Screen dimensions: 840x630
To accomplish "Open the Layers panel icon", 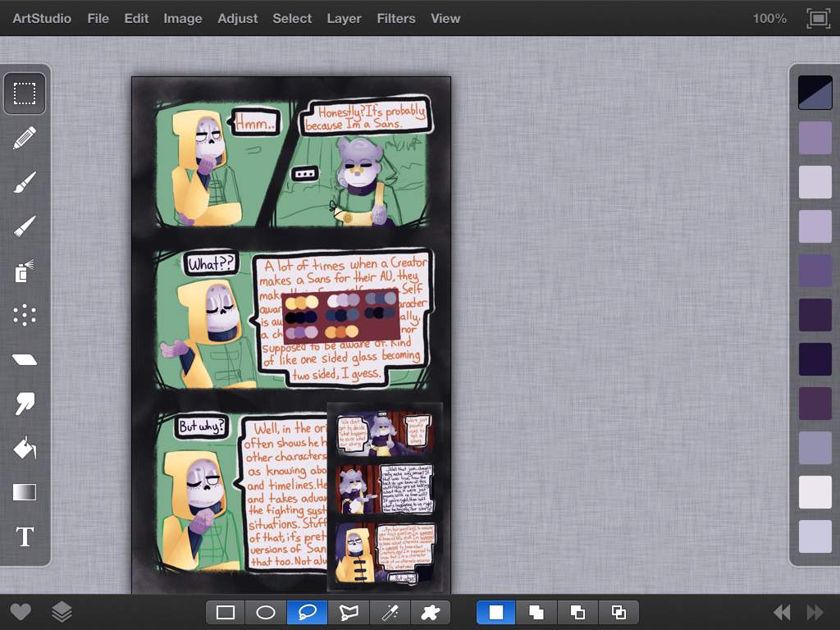I will [x=62, y=612].
